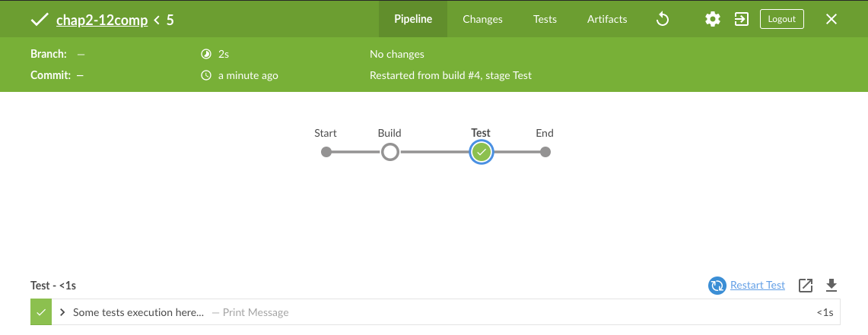This screenshot has height=335, width=868.
Task: Click the chevron beside run number 5
Action: 157,21
